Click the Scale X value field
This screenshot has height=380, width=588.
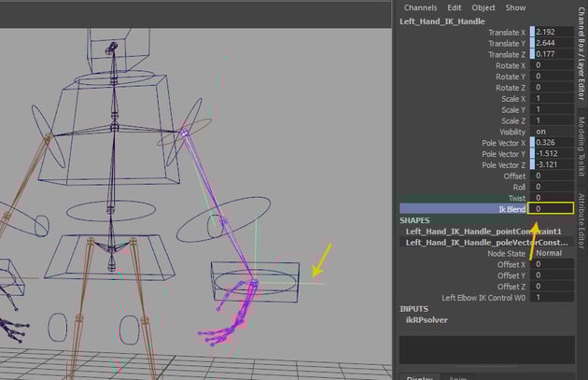[552, 98]
